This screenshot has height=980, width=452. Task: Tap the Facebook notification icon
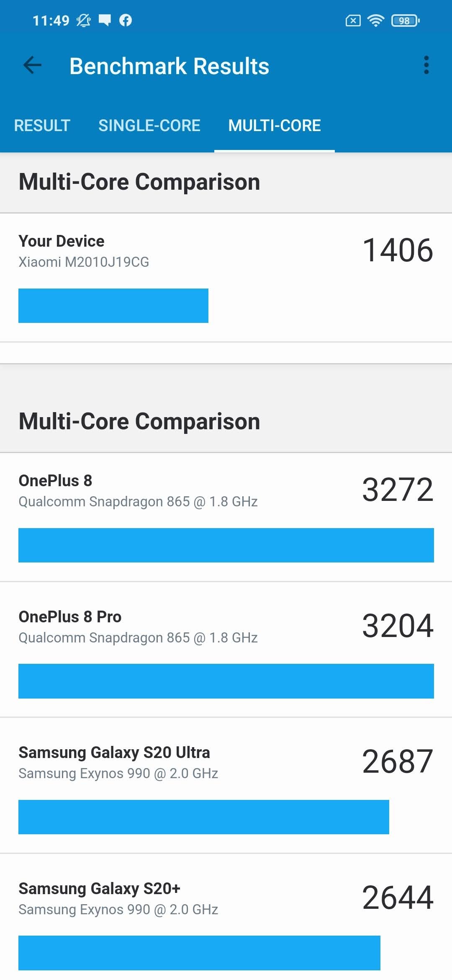click(126, 20)
